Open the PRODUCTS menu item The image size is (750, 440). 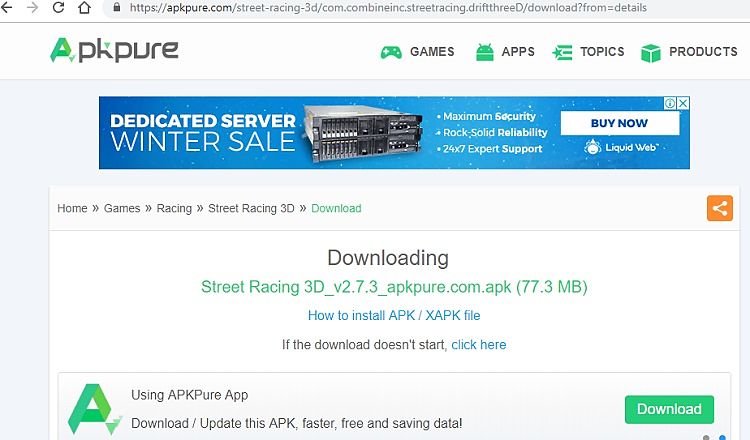click(703, 52)
